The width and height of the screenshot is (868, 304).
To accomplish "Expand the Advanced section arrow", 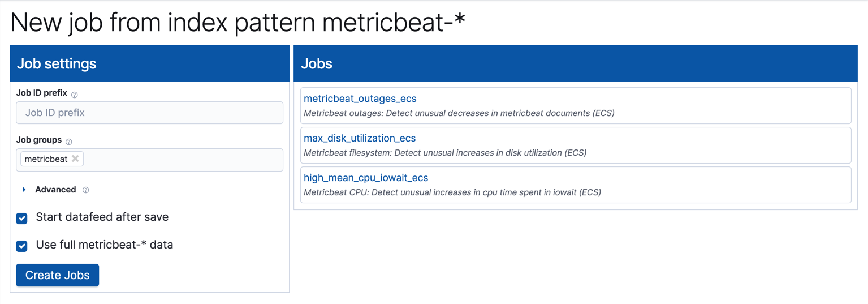I will [x=24, y=190].
